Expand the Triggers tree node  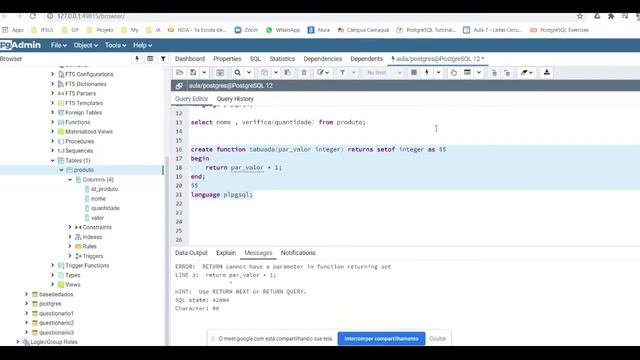pos(70,256)
